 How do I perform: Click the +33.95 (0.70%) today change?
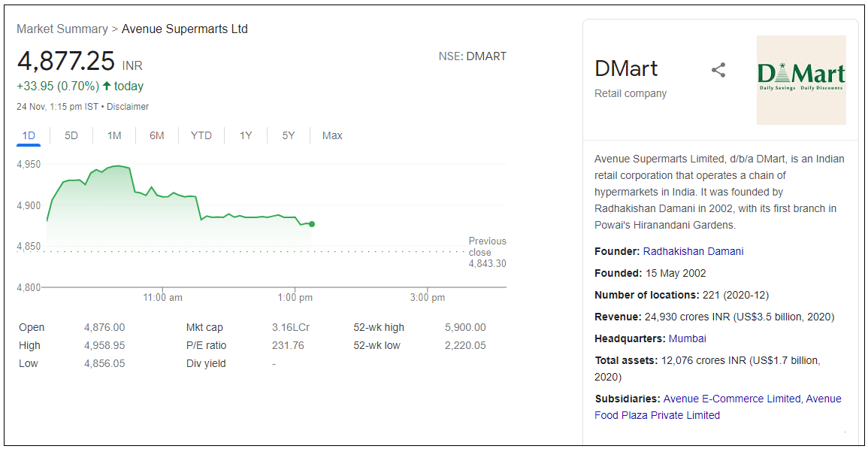click(80, 86)
